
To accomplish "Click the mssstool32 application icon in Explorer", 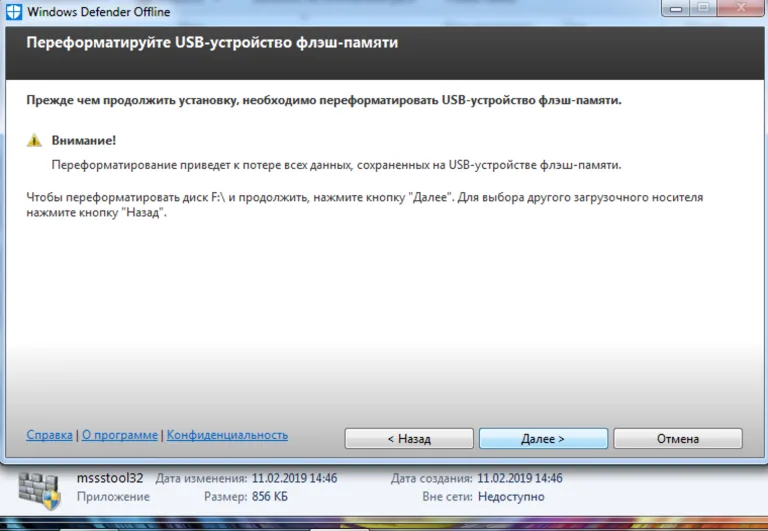I will tap(39, 491).
